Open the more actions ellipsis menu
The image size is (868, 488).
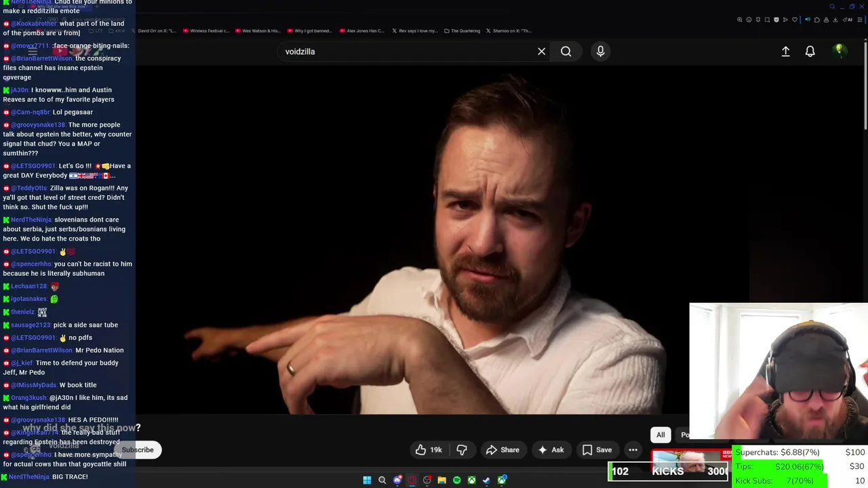coord(633,450)
